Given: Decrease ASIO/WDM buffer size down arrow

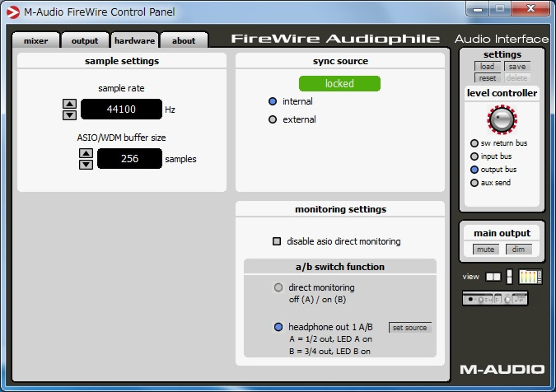Looking at the screenshot, I should pos(86,165).
